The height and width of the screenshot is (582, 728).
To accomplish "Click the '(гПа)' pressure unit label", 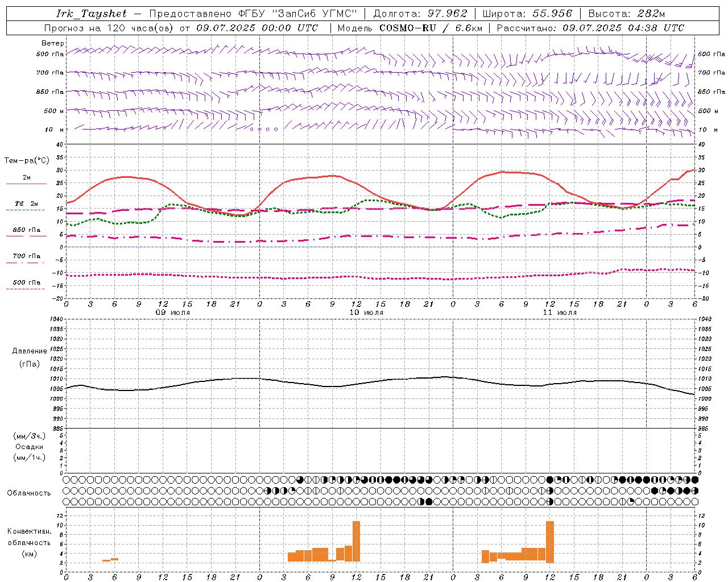I will click(x=30, y=364).
